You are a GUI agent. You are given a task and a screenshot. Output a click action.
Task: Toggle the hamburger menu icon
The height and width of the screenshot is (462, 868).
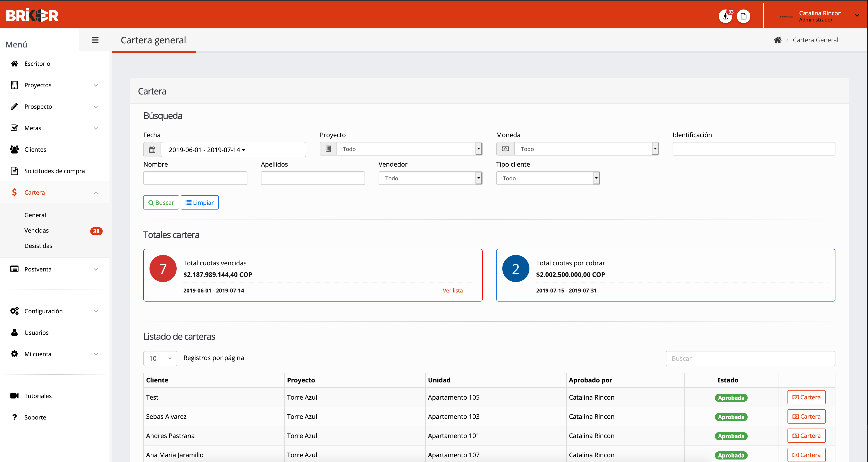tap(95, 40)
